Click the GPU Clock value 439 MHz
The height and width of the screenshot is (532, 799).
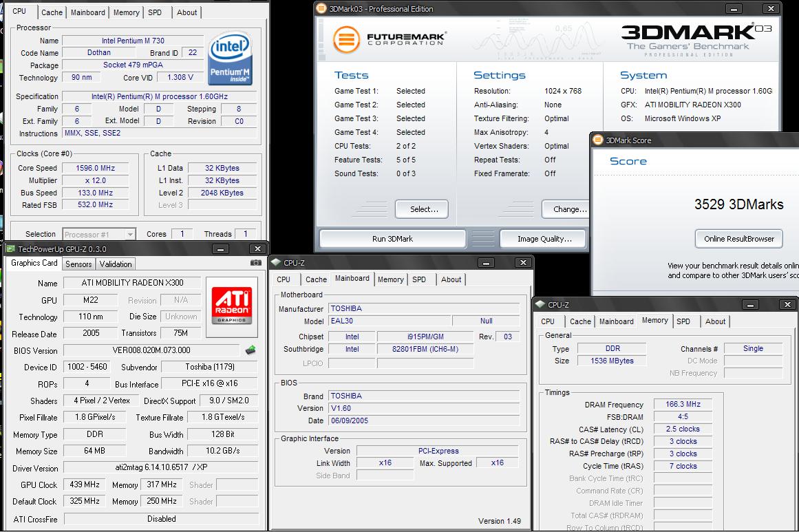pyautogui.click(x=85, y=485)
